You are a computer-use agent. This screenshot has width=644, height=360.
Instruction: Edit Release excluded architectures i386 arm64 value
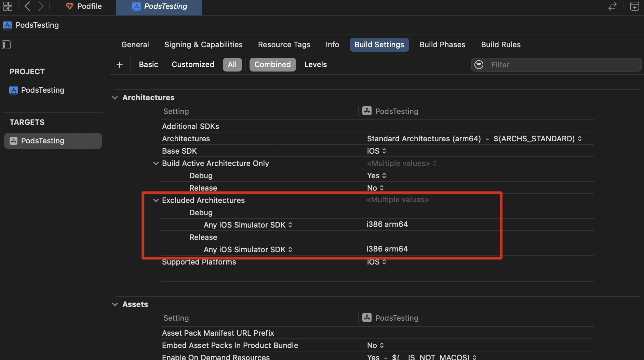click(387, 249)
